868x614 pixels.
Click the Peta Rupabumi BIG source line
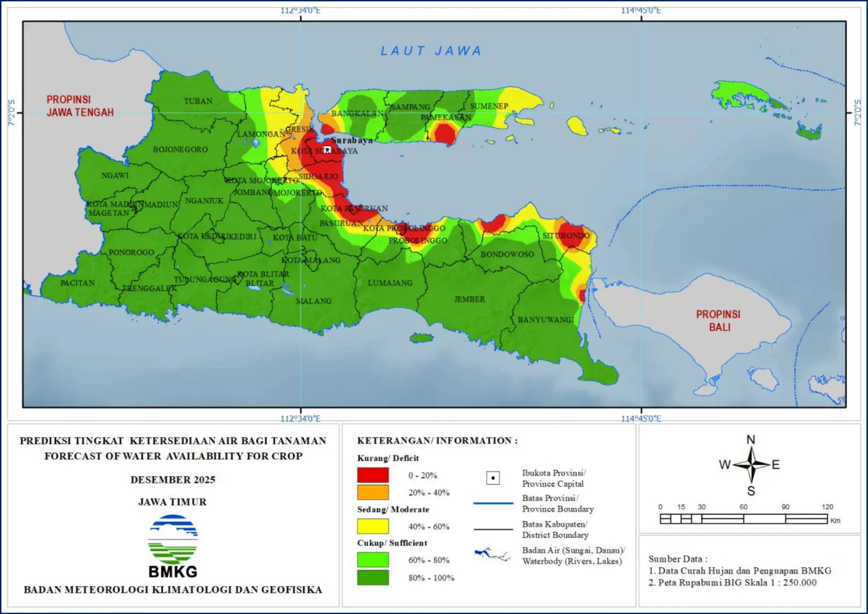pos(732,582)
